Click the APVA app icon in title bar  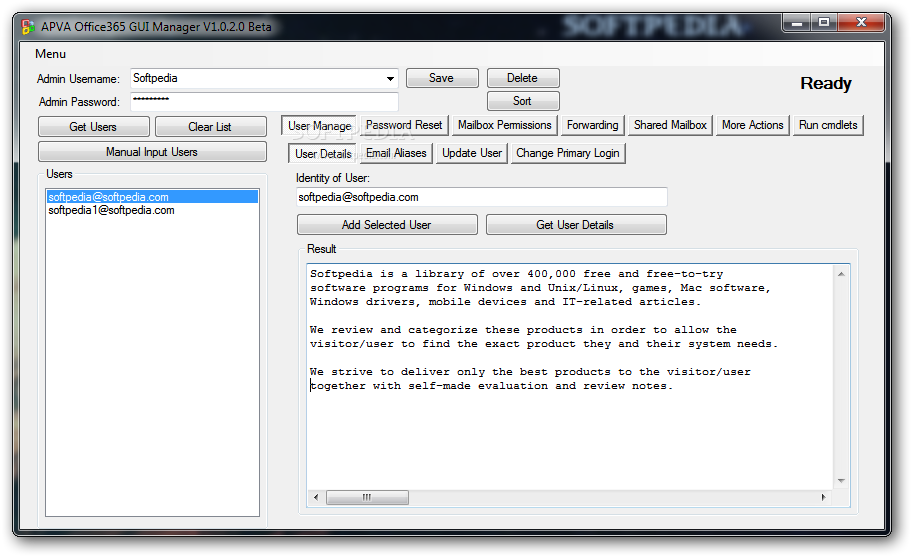[x=28, y=27]
